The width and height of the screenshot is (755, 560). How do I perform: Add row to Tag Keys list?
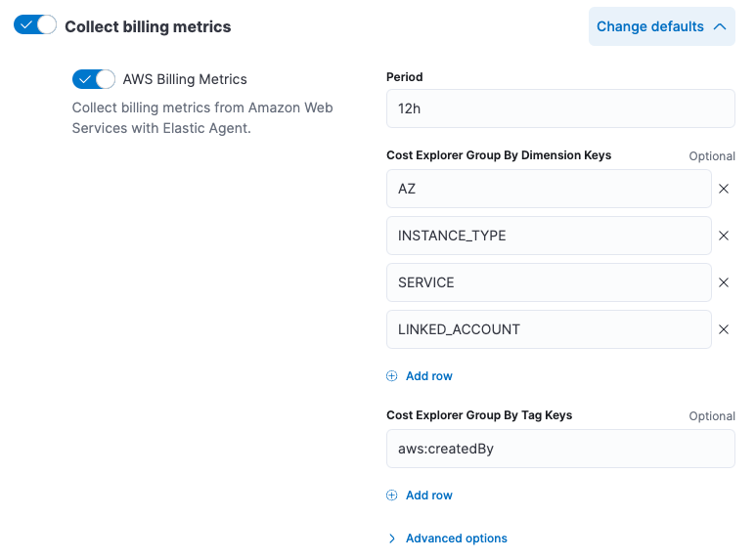click(428, 495)
